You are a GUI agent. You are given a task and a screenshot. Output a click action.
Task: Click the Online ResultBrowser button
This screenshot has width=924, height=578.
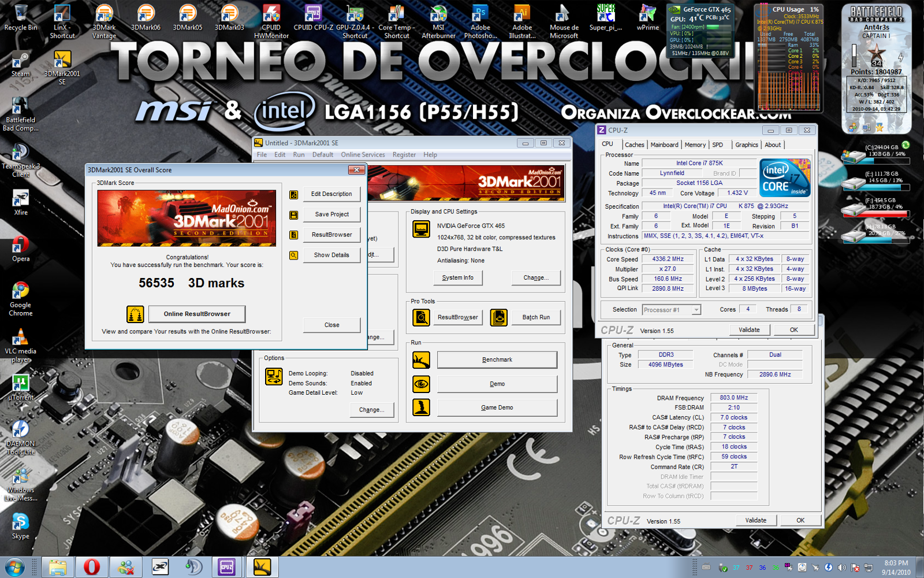coord(197,314)
